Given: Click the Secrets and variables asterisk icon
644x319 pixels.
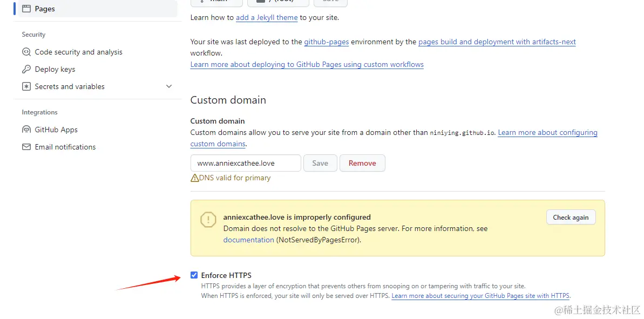Looking at the screenshot, I should 26,86.
